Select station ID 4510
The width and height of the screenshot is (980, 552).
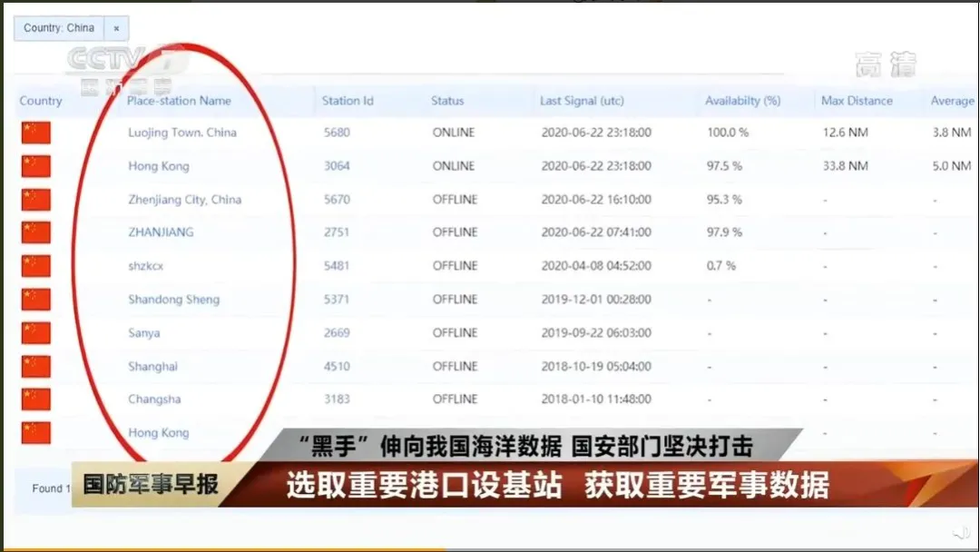[337, 366]
